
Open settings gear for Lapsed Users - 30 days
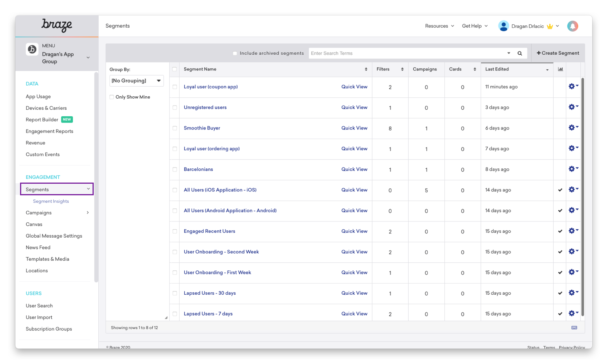click(x=573, y=293)
